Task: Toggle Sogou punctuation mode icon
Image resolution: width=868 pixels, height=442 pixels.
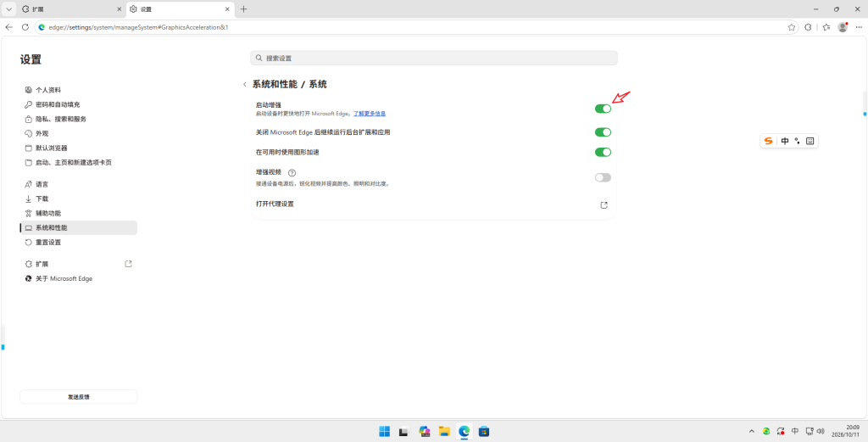Action: click(797, 141)
